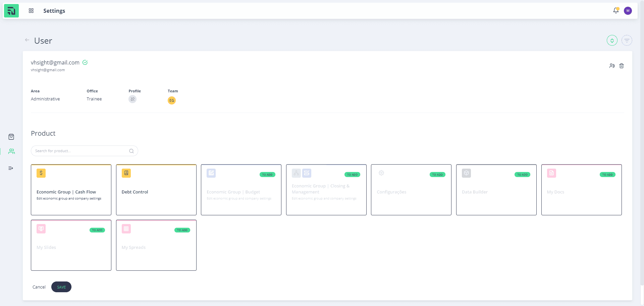Open the filter circle button
This screenshot has width=644, height=306.
(x=627, y=41)
